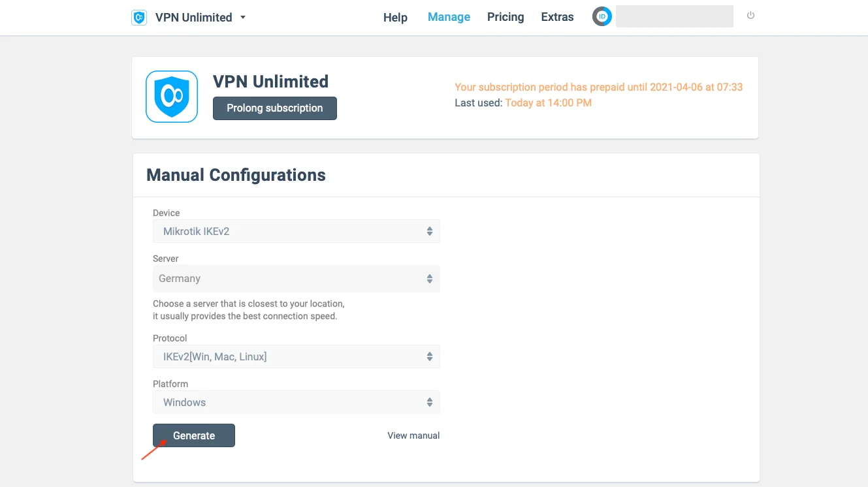Screen dimensions: 868x487
Task: Click the Generate button
Action: [194, 435]
